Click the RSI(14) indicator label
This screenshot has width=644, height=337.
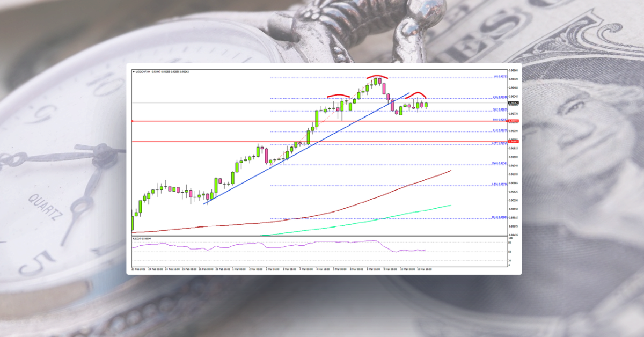coord(141,238)
